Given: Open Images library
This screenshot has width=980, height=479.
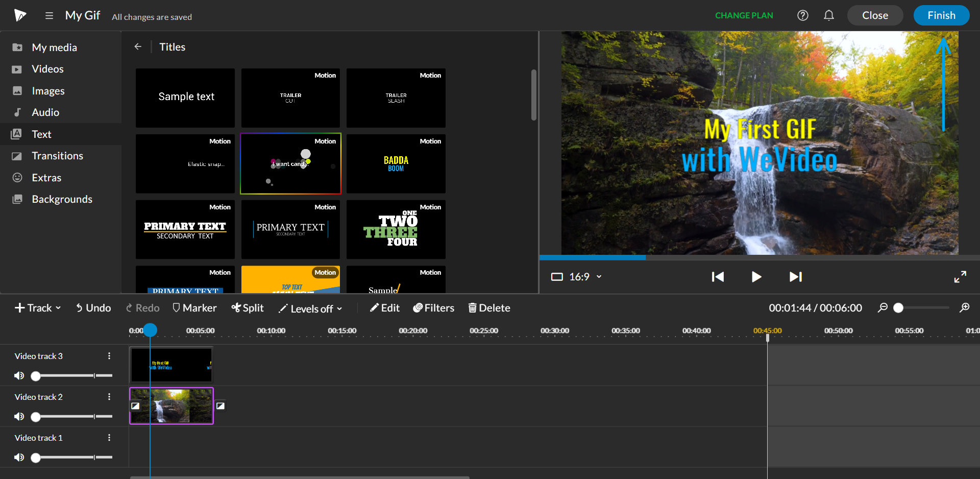Looking at the screenshot, I should (61, 91).
